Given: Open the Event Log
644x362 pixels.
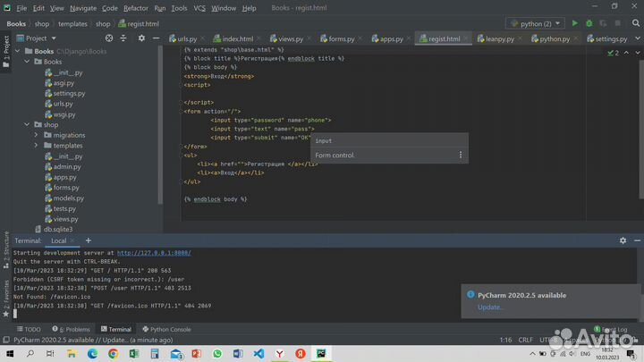Looking at the screenshot, I should pos(611,329).
